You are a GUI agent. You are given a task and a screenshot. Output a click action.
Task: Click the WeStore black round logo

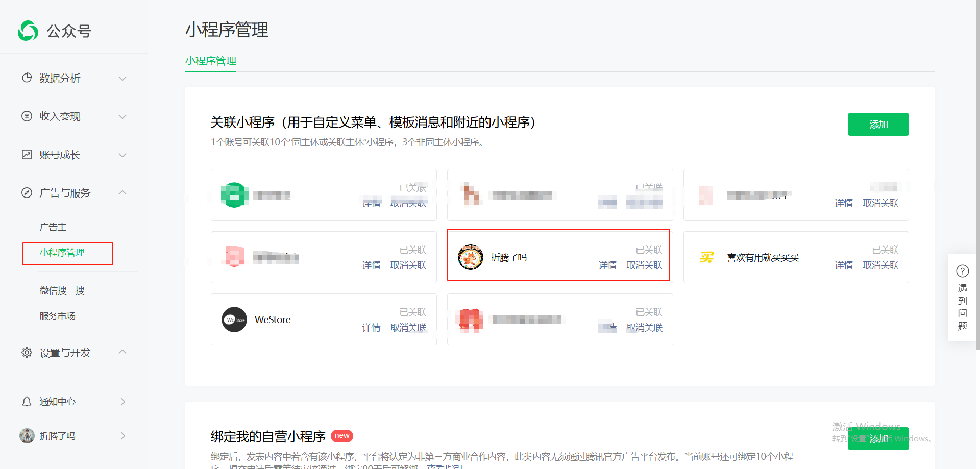click(234, 319)
